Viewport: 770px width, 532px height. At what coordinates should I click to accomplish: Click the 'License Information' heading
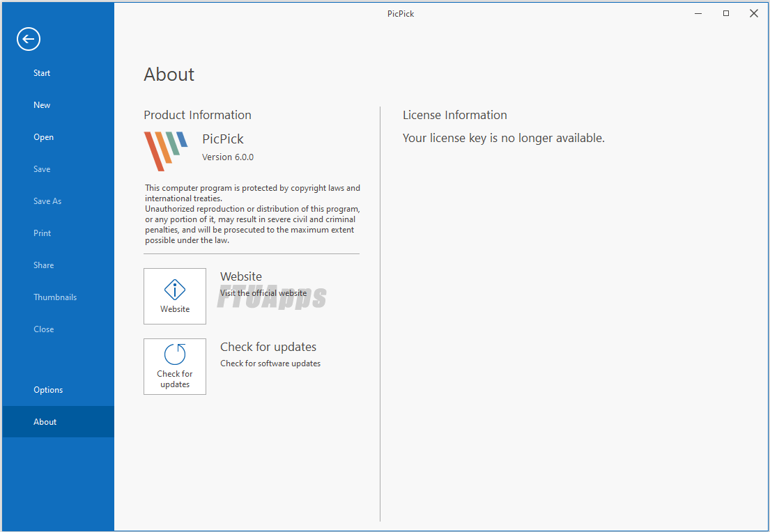click(x=455, y=115)
